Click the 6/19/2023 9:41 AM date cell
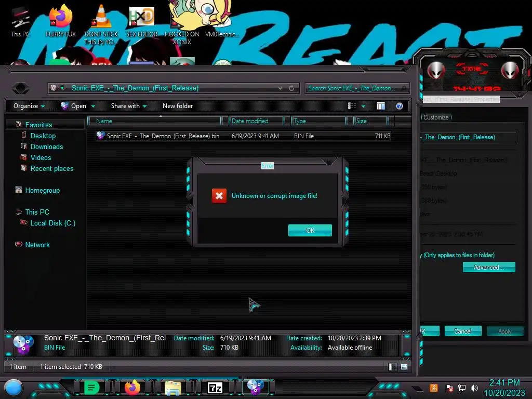The image size is (532, 399). pyautogui.click(x=255, y=136)
